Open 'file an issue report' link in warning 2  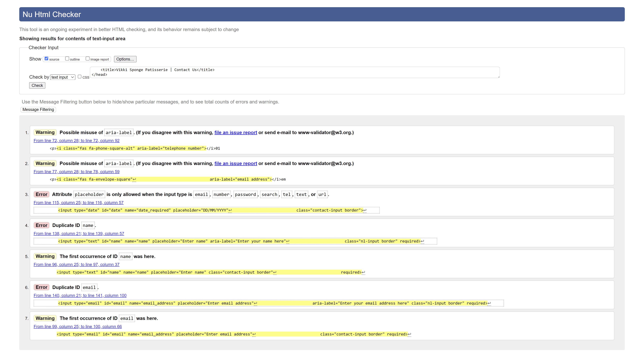pos(236,163)
